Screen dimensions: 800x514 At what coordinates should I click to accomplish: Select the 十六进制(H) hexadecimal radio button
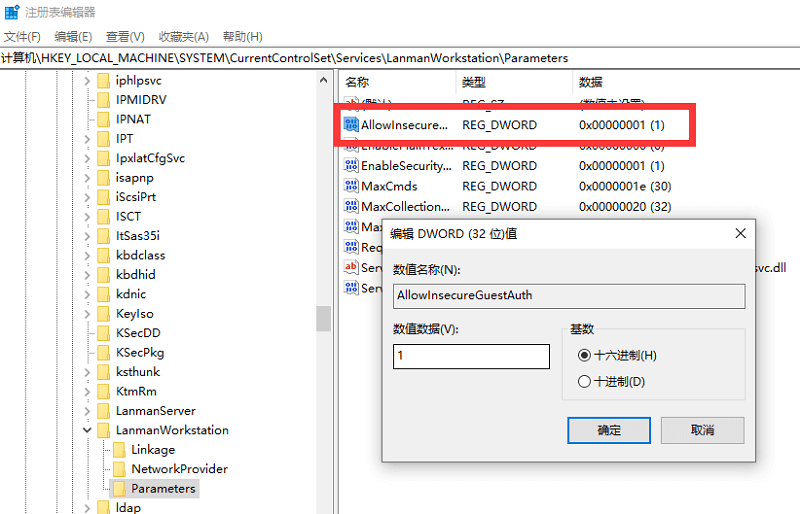584,355
